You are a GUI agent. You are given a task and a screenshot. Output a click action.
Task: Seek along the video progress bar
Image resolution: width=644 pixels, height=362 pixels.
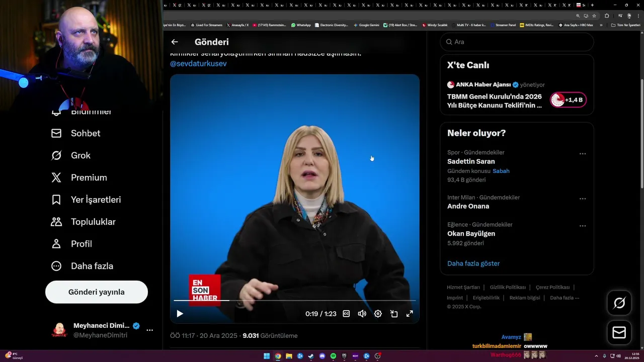[295, 300]
